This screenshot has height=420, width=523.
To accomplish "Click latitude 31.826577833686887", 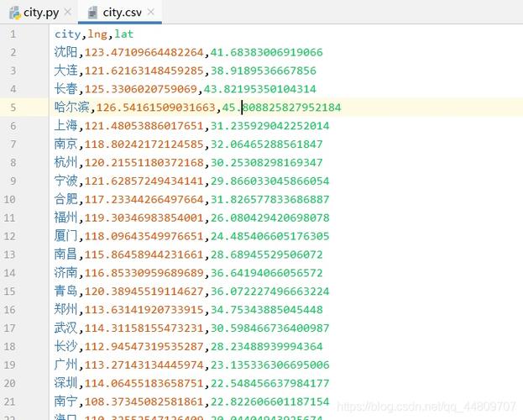I will coord(269,199).
